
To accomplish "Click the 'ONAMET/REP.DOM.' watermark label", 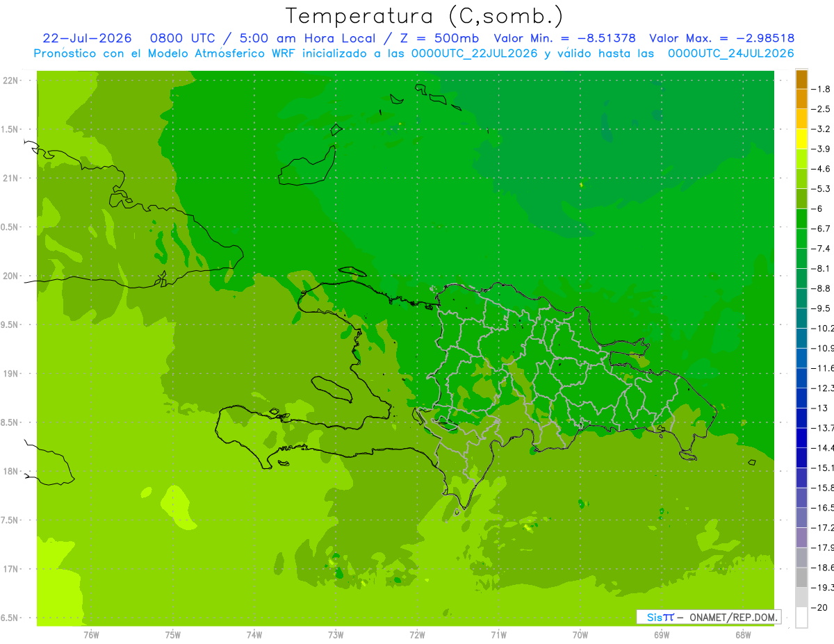I will [x=735, y=617].
